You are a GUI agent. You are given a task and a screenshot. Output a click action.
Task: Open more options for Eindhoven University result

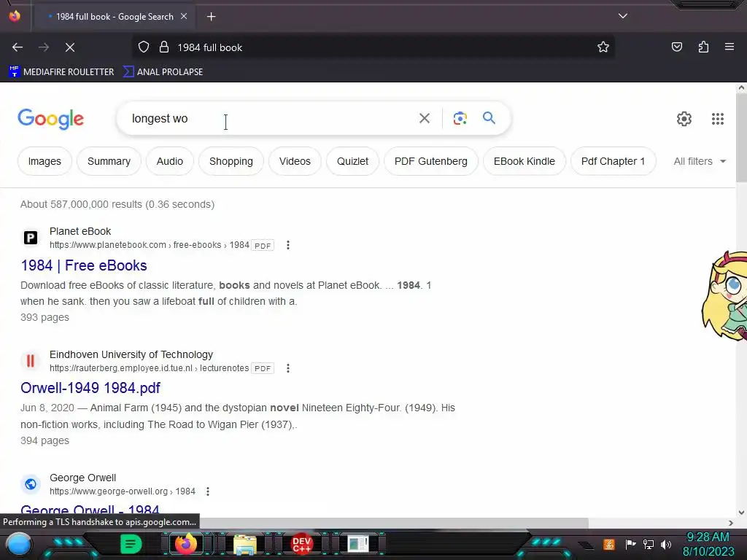click(287, 368)
